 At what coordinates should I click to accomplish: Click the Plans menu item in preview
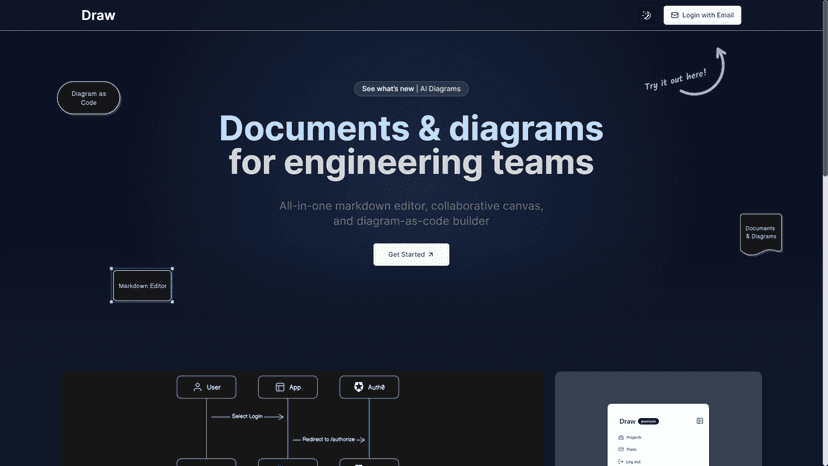631,450
